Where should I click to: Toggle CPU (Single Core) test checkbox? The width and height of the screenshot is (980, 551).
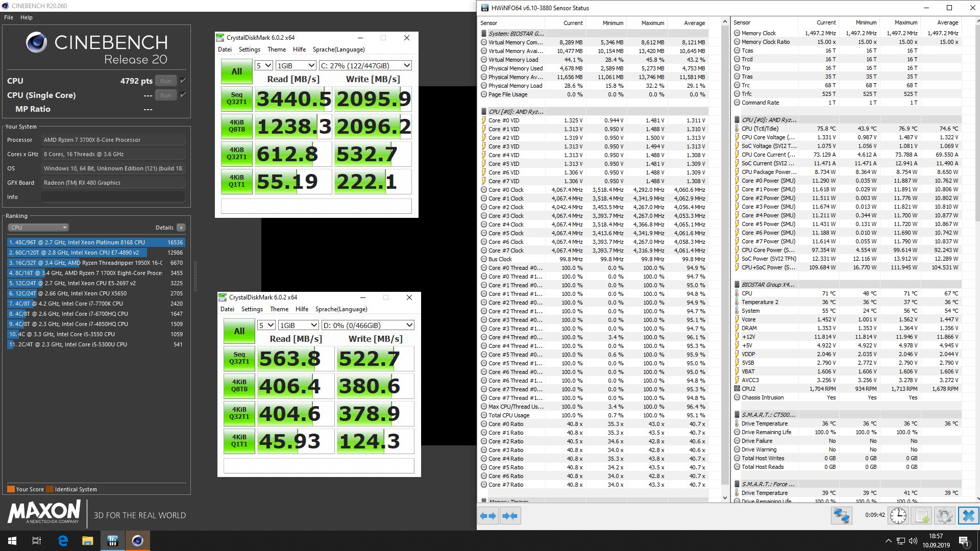pyautogui.click(x=183, y=95)
